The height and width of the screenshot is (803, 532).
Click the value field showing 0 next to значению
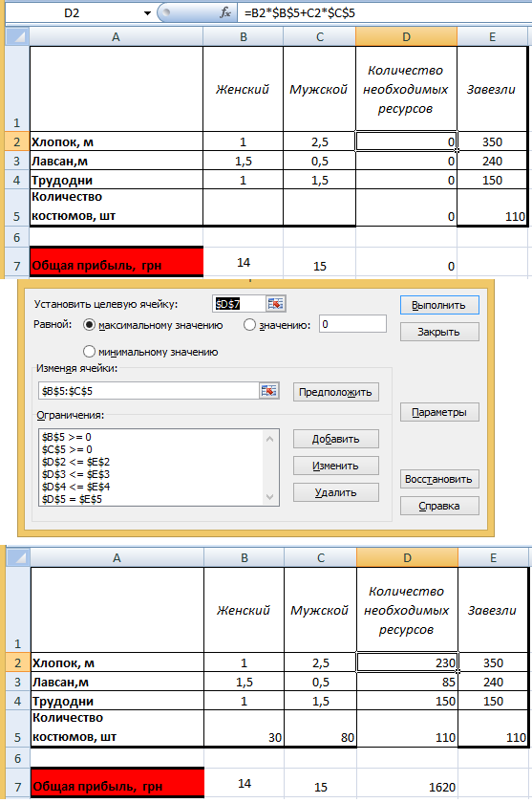click(x=353, y=324)
